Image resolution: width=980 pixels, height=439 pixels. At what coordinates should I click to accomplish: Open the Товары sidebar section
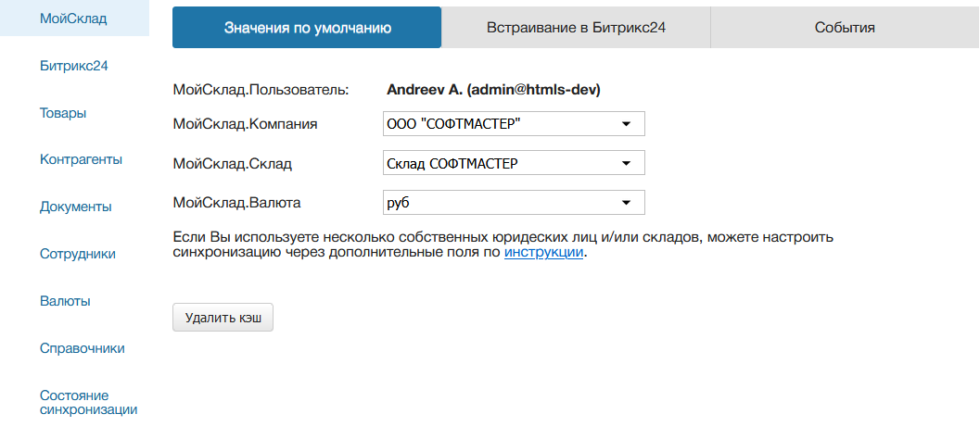[x=63, y=113]
